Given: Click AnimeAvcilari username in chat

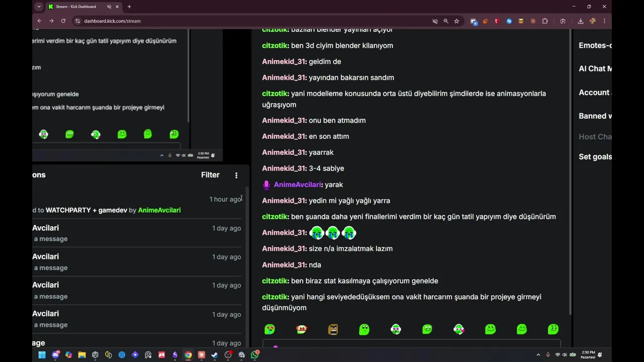Looking at the screenshot, I should [298, 185].
